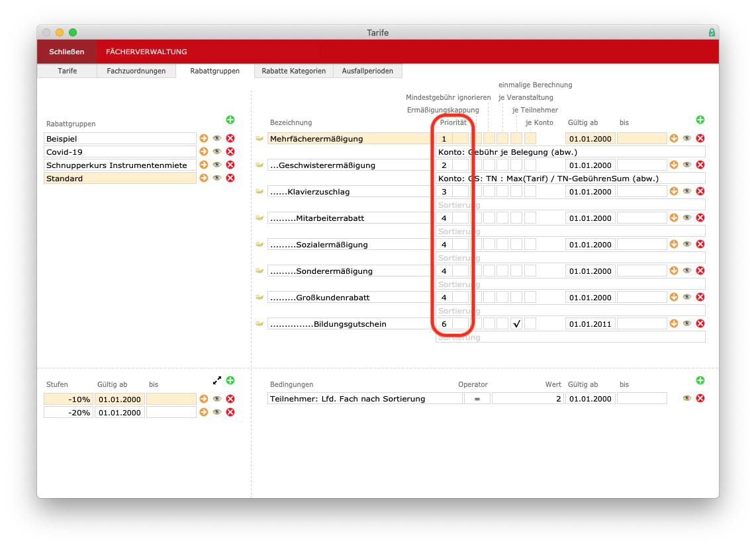This screenshot has width=756, height=547.
Task: Click the FÄCHERVERWALTUNG header button
Action: coord(146,52)
